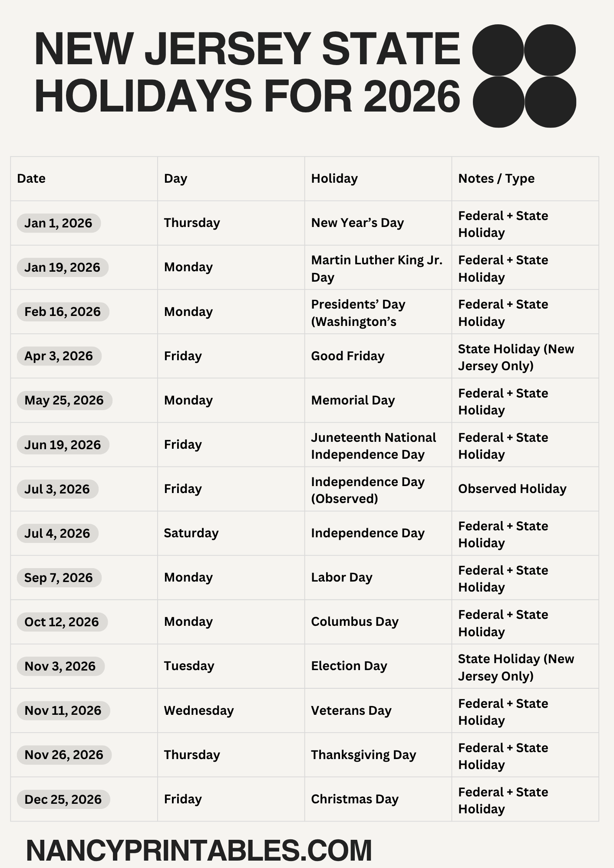This screenshot has width=614, height=868.
Task: Click the Dec 25, 2026 date pill
Action: point(63,799)
